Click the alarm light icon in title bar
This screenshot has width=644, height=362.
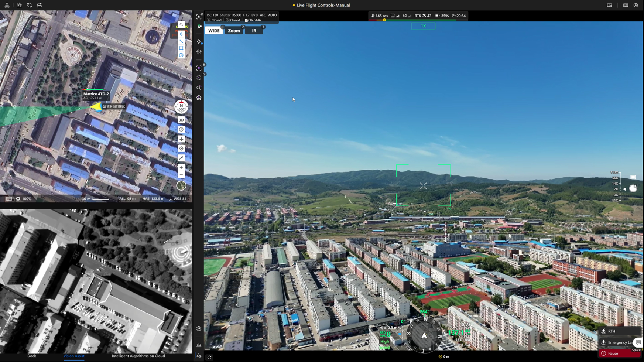19,5
